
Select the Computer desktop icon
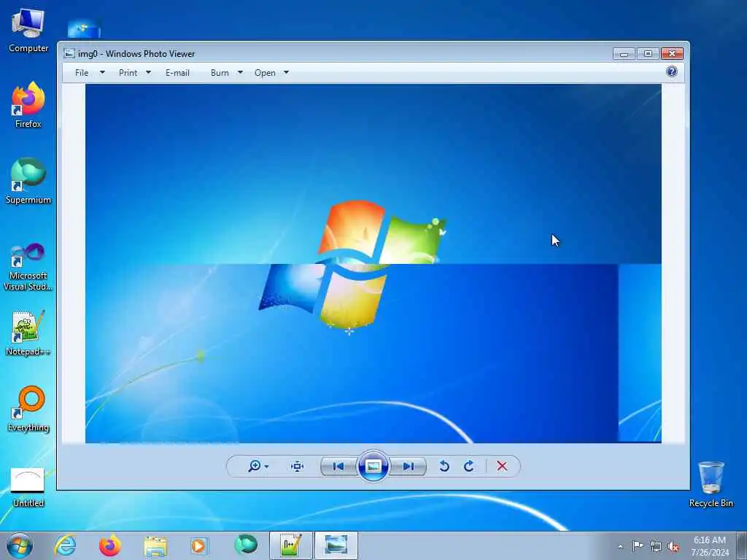[x=28, y=31]
